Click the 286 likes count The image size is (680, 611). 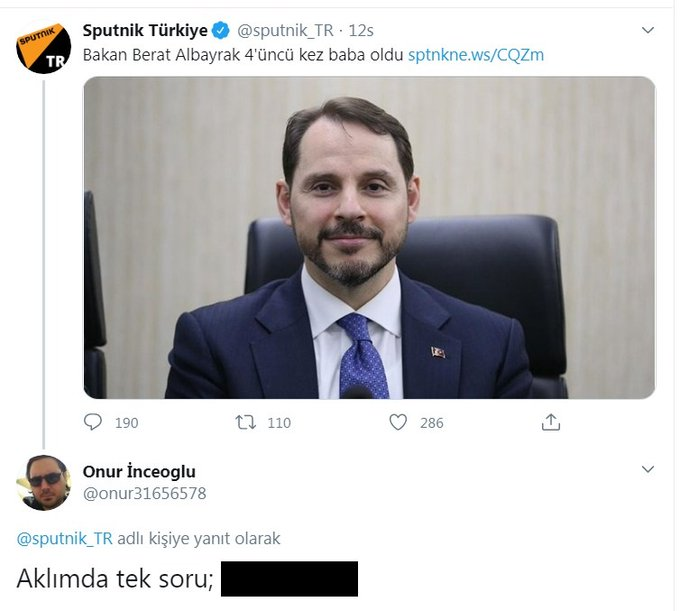tap(431, 423)
